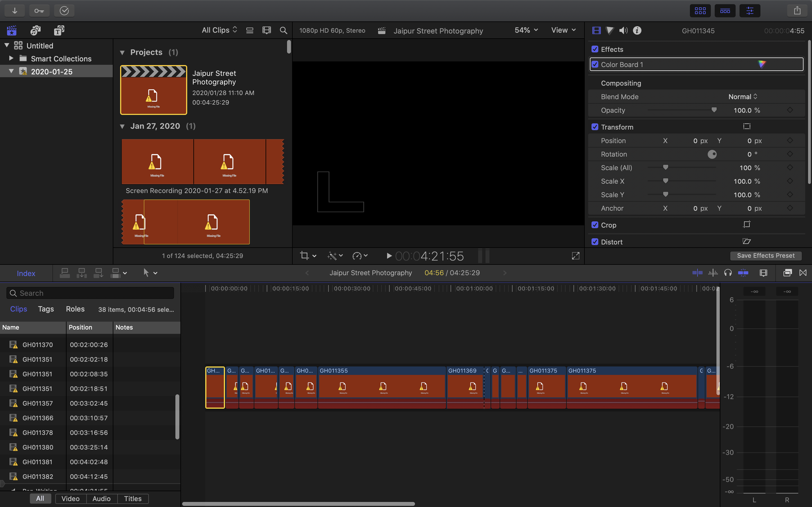Viewport: 812px width, 507px height.
Task: Click the browser search magnifier icon
Action: pos(283,30)
